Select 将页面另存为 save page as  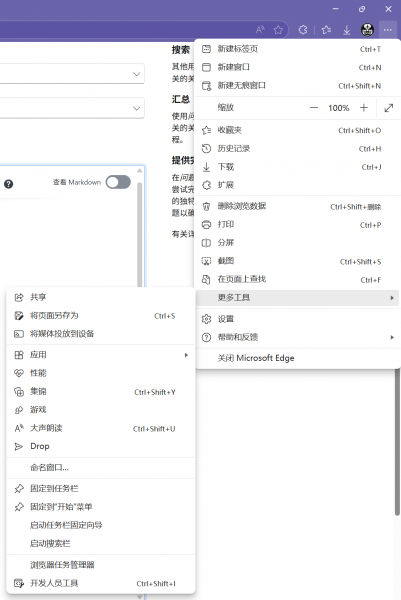click(101, 316)
